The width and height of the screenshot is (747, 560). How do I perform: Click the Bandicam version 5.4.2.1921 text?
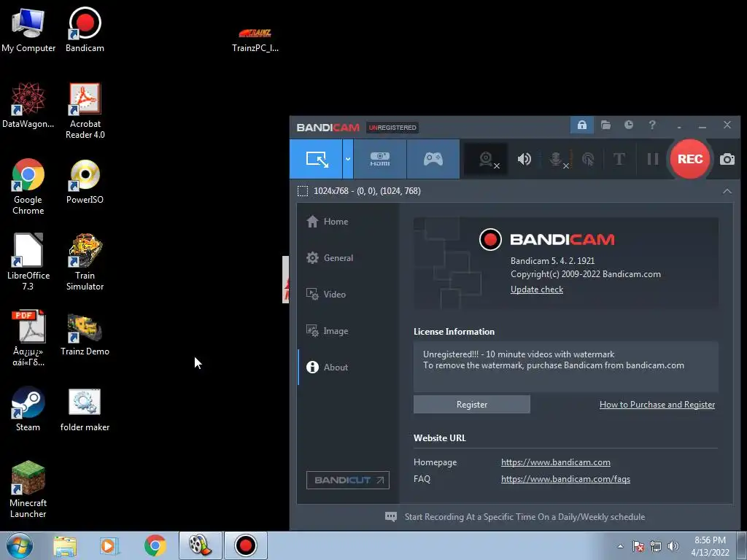point(552,261)
